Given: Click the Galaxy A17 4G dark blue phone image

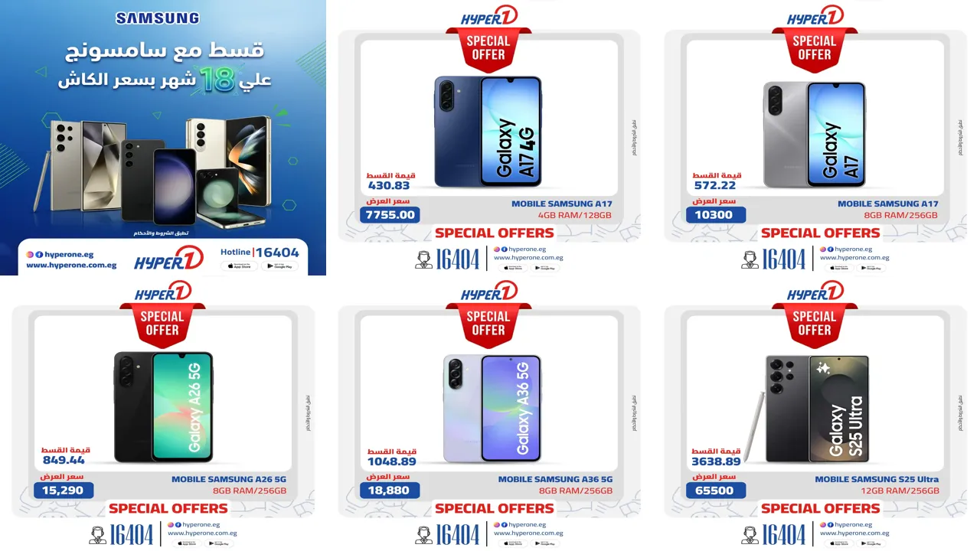Looking at the screenshot, I should click(488, 132).
